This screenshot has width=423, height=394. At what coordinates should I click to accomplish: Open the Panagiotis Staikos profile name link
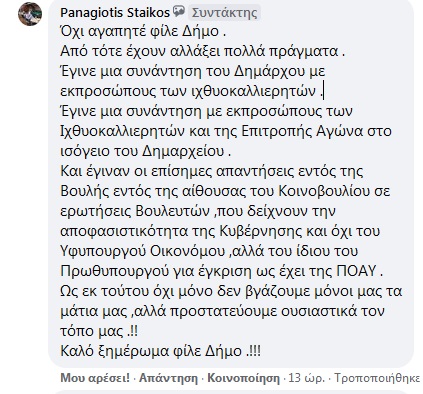tap(115, 13)
